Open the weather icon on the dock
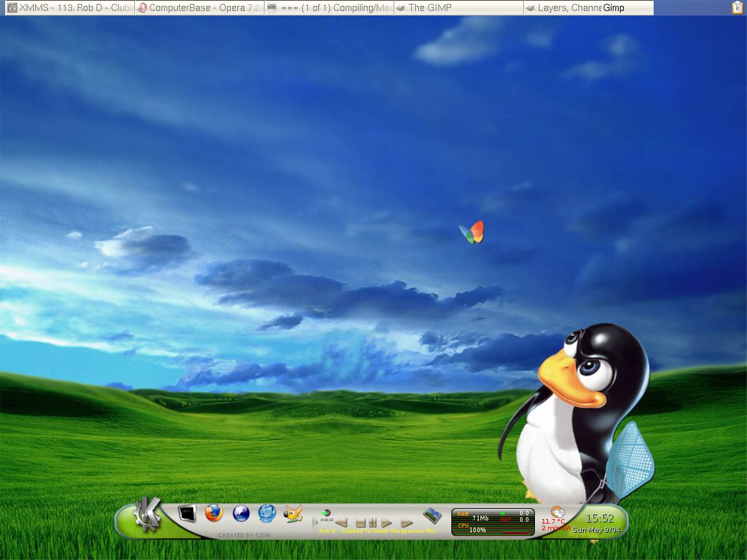Image resolution: width=747 pixels, height=560 pixels. tap(558, 513)
